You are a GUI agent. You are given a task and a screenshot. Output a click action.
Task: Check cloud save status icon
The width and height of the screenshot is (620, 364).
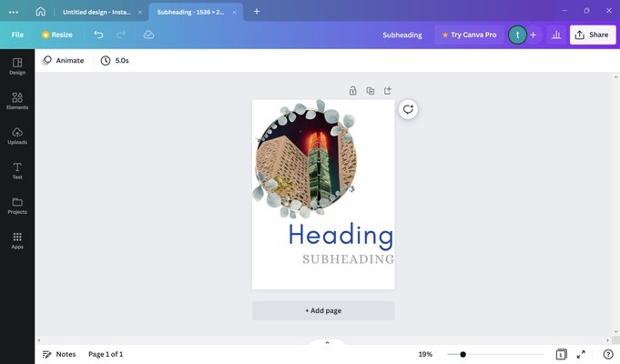[148, 35]
